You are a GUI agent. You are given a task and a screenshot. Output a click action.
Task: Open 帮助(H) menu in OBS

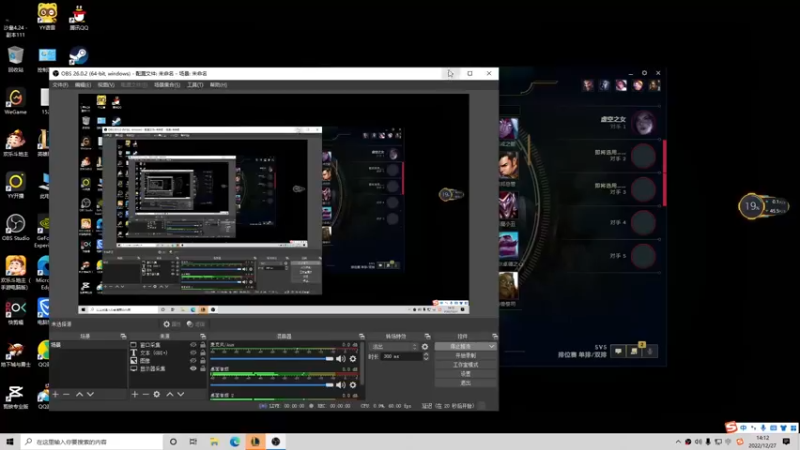(218, 85)
